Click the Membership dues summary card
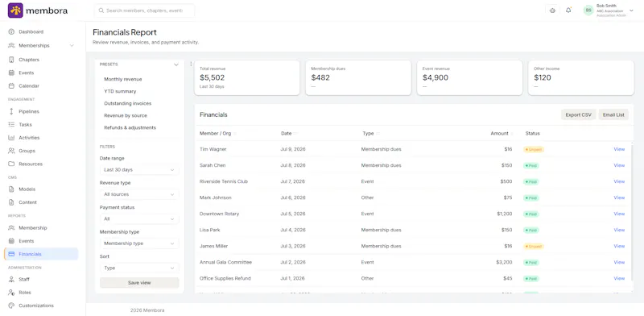The height and width of the screenshot is (316, 644). [358, 77]
